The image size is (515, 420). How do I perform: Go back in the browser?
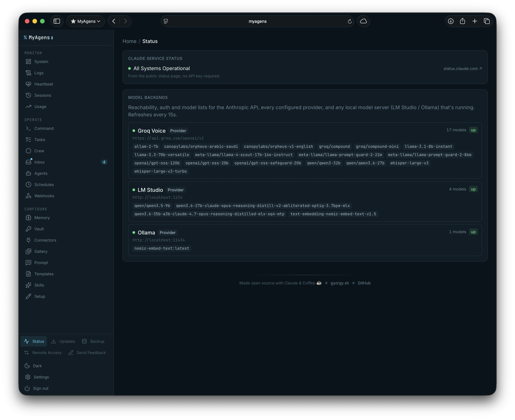click(x=114, y=21)
